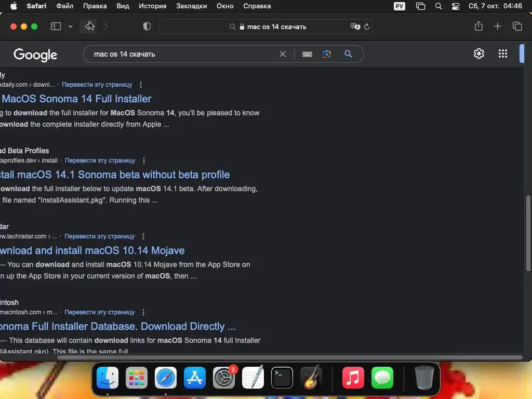532x399 pixels.
Task: Open Google settings gear
Action: coord(478,54)
